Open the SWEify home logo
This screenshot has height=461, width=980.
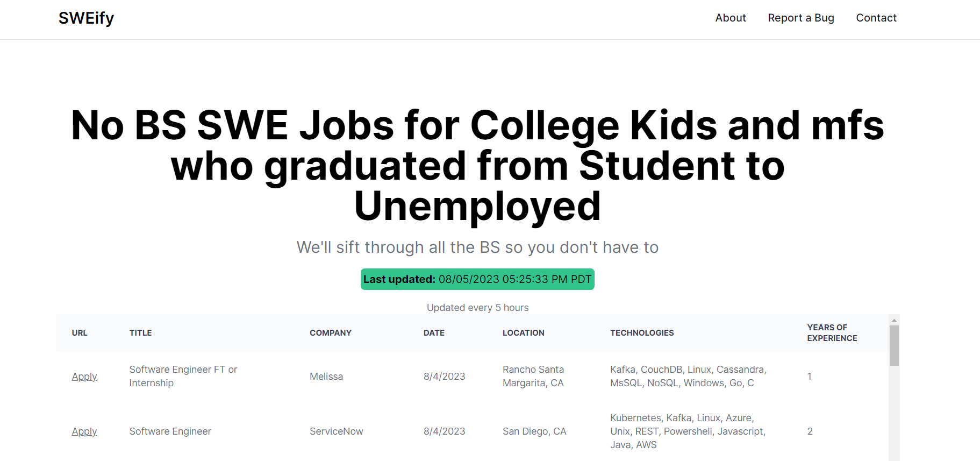(x=86, y=18)
